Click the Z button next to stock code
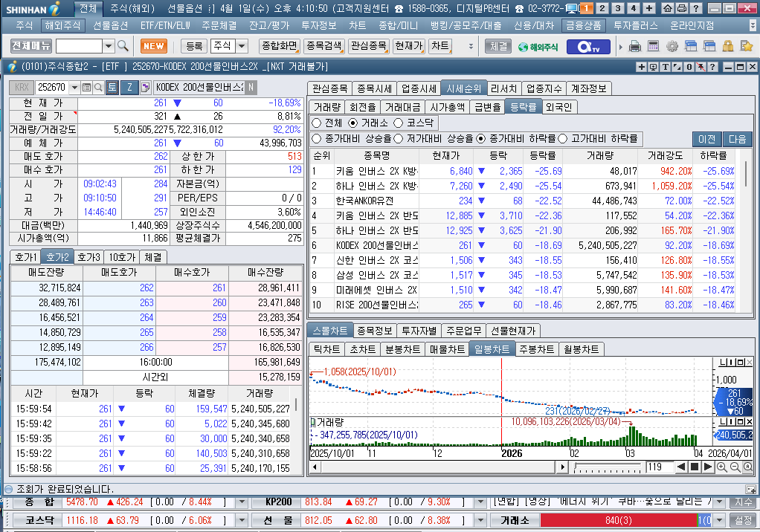The image size is (760, 532). (129, 87)
